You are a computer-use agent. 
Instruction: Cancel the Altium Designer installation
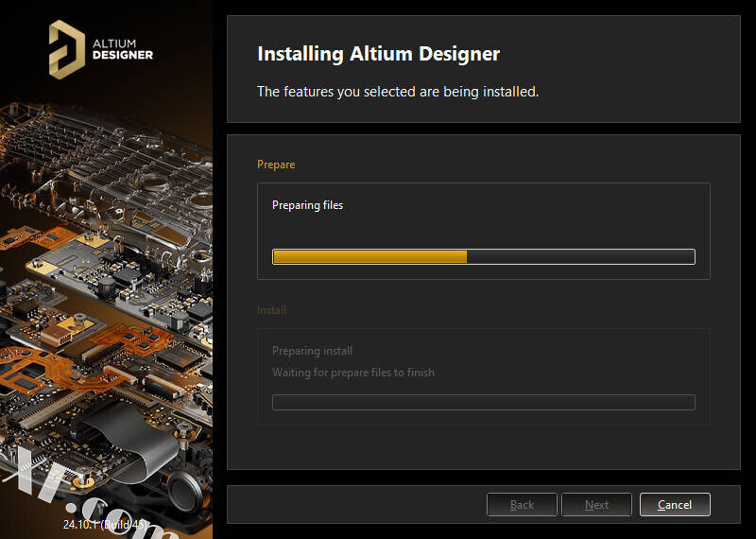[675, 505]
